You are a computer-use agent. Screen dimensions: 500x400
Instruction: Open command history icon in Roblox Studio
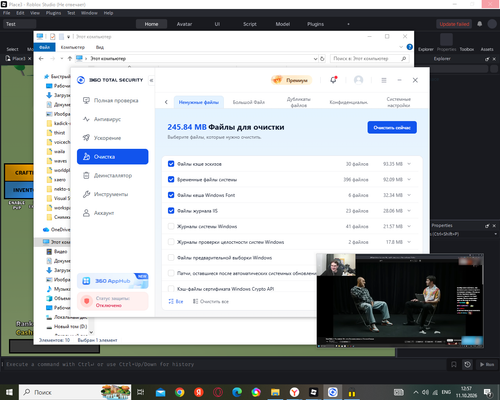click(x=467, y=364)
